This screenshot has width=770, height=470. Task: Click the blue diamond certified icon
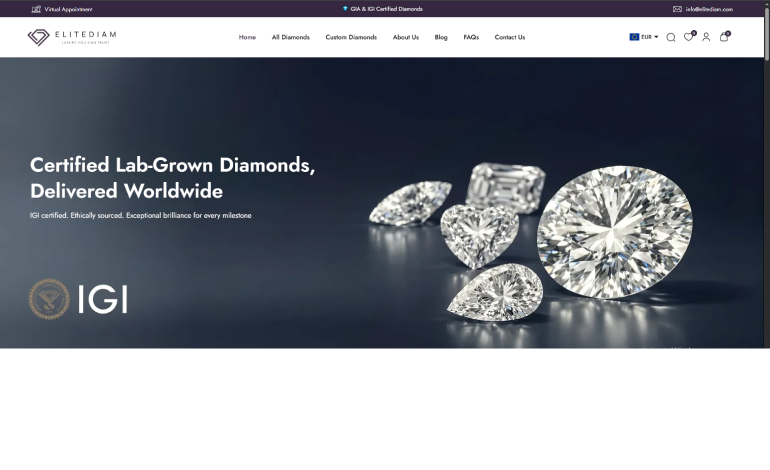coord(345,9)
